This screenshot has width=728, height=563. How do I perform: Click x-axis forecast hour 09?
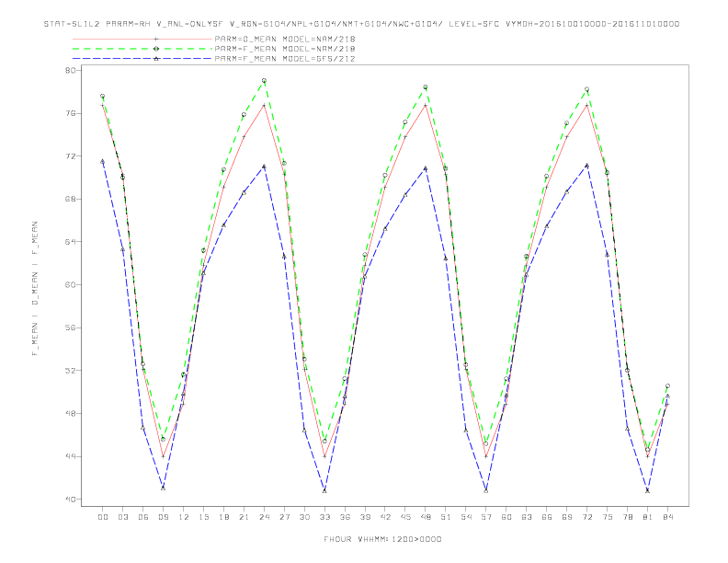163,517
